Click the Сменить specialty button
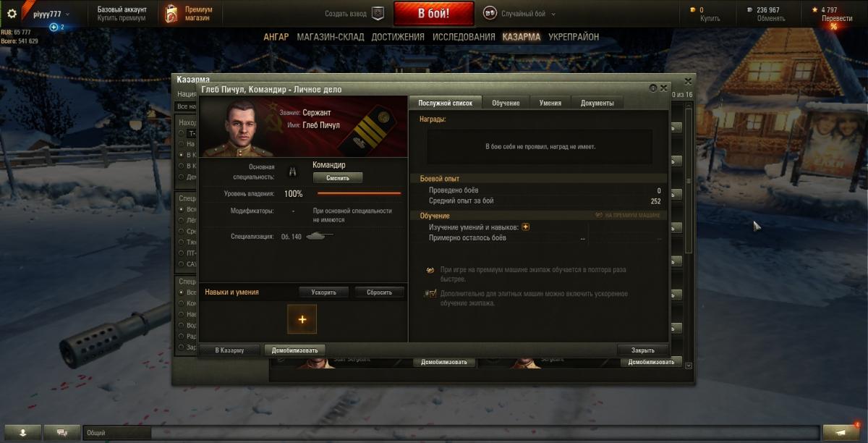Viewport: 868px width, 443px height. point(338,177)
